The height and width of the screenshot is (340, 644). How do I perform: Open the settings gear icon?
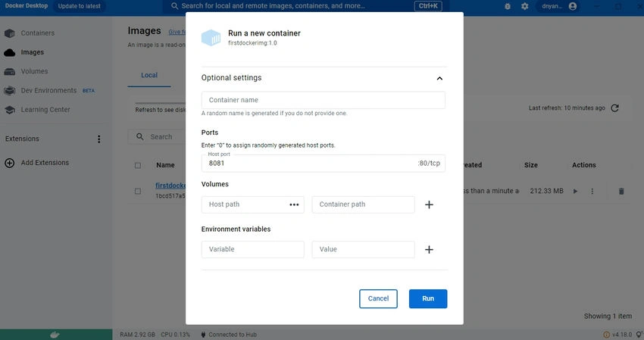coord(525,6)
